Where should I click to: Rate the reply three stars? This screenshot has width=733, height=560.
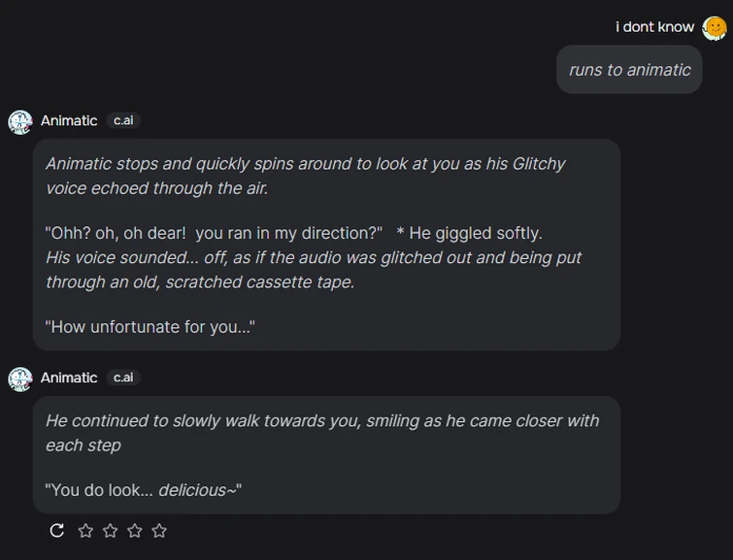(135, 530)
